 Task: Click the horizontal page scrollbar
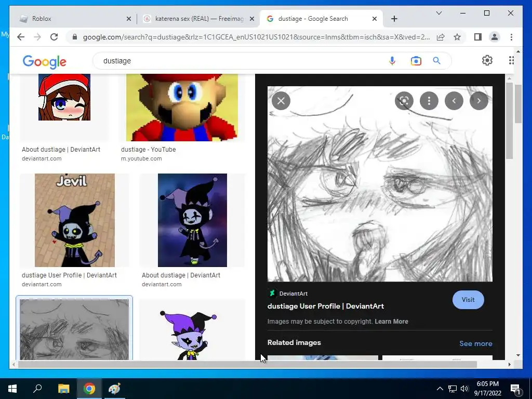[248, 364]
